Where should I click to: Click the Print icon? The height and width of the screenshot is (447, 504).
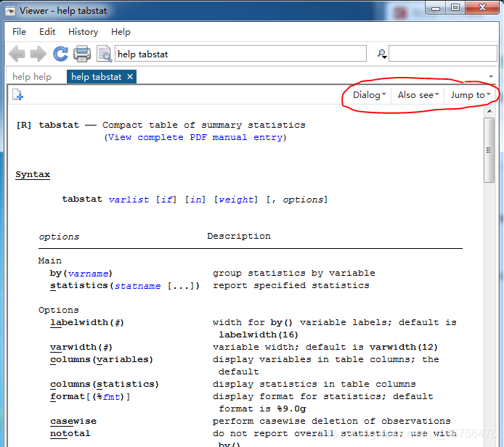pyautogui.click(x=82, y=54)
